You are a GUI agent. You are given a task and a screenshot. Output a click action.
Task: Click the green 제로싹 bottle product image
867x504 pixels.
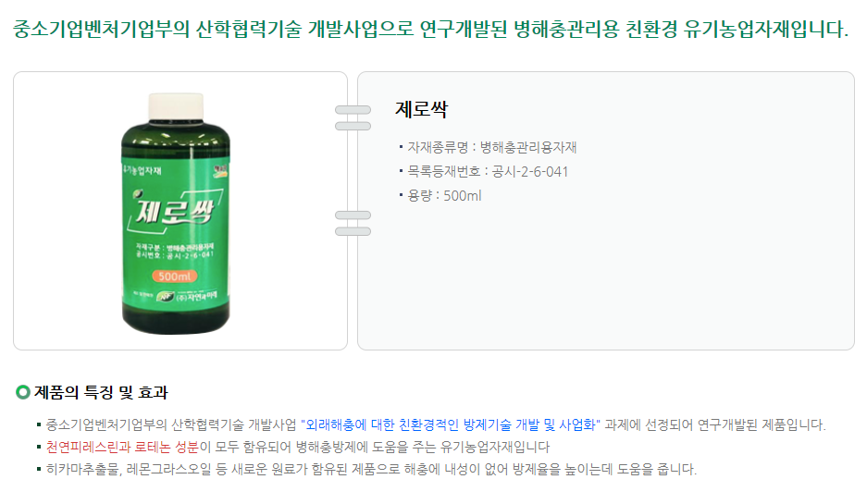pos(176,214)
